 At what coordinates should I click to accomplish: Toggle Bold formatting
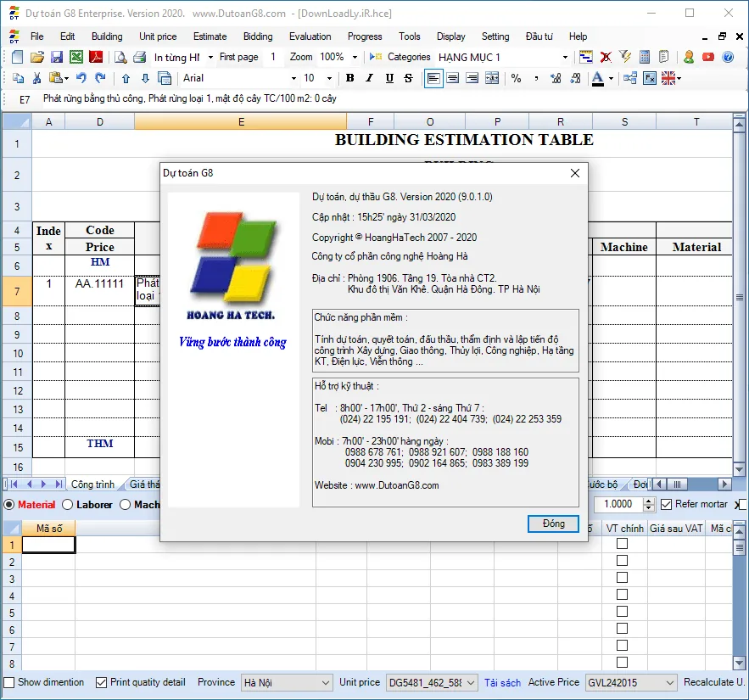pyautogui.click(x=349, y=78)
